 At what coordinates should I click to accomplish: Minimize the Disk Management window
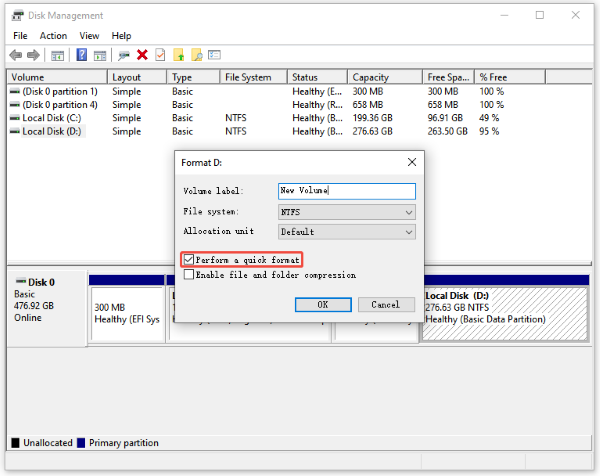point(504,15)
